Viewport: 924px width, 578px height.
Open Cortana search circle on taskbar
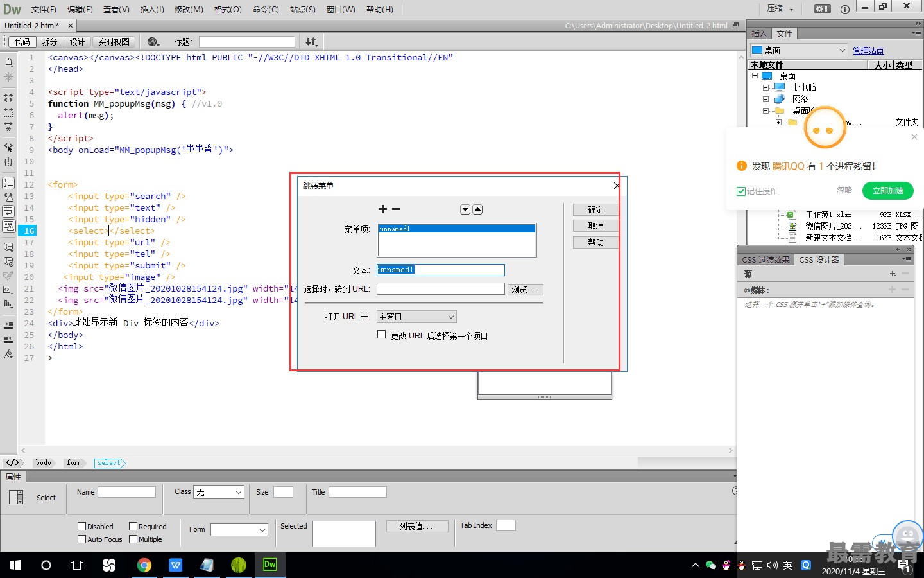pos(46,565)
